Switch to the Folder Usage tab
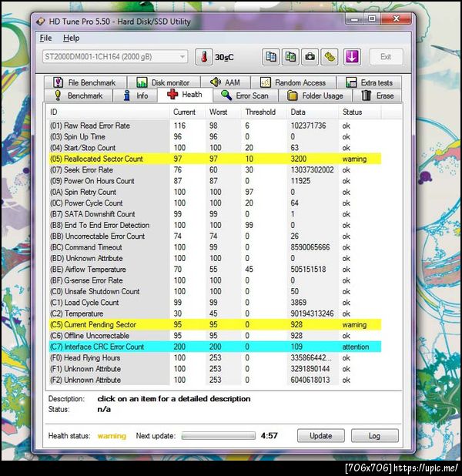Screen dimensions: 462x476 click(316, 96)
